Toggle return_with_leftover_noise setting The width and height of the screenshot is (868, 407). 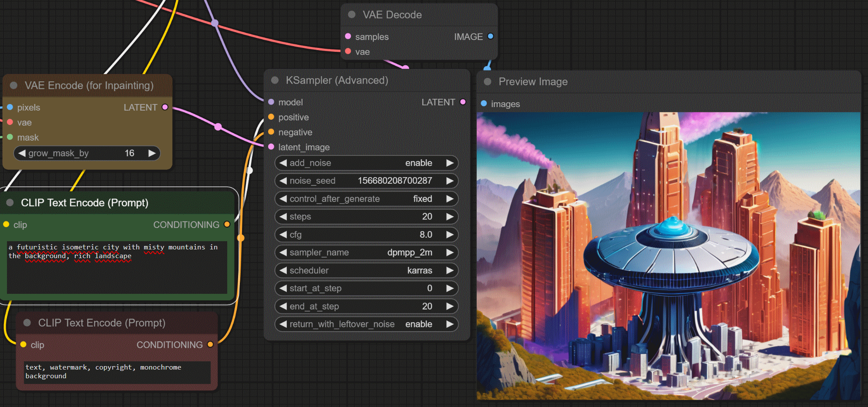pos(366,324)
